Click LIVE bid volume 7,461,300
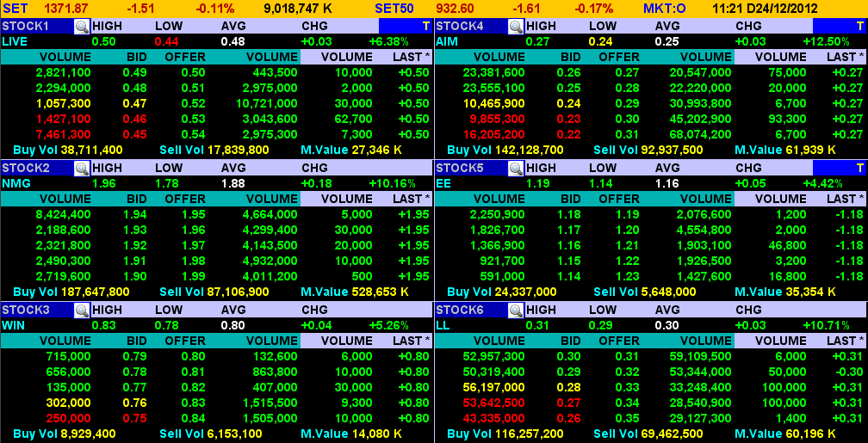Screen dimensions: 868x443 pyautogui.click(x=63, y=134)
